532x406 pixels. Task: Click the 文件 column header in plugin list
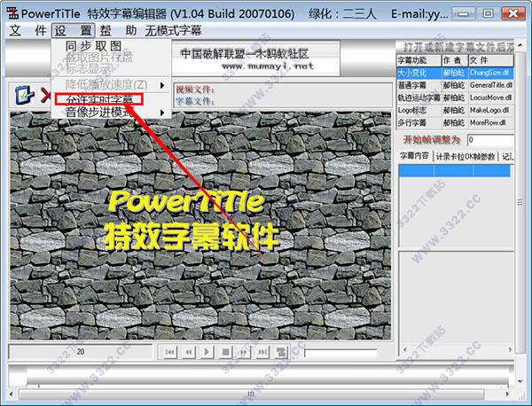pos(491,60)
